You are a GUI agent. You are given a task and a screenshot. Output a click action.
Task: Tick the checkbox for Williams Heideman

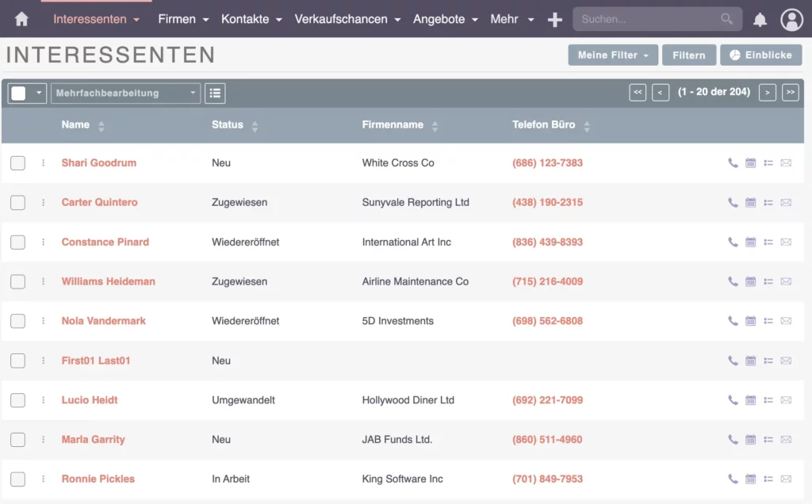(x=17, y=281)
